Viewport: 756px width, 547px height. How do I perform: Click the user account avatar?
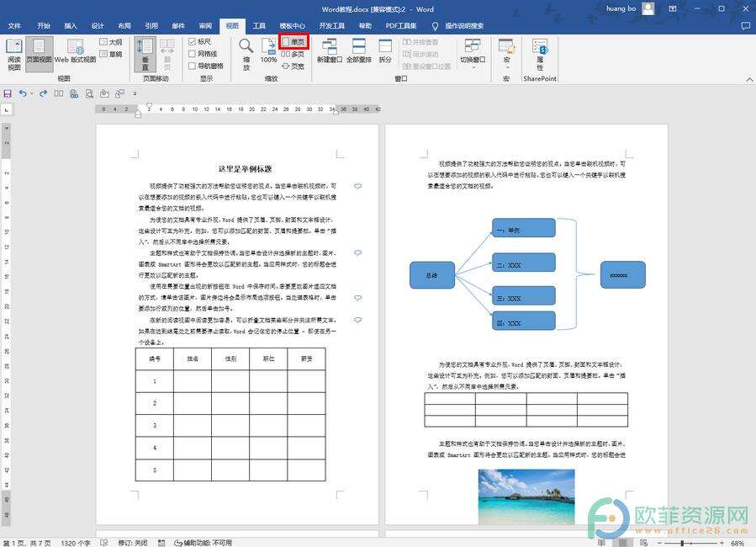[648, 8]
